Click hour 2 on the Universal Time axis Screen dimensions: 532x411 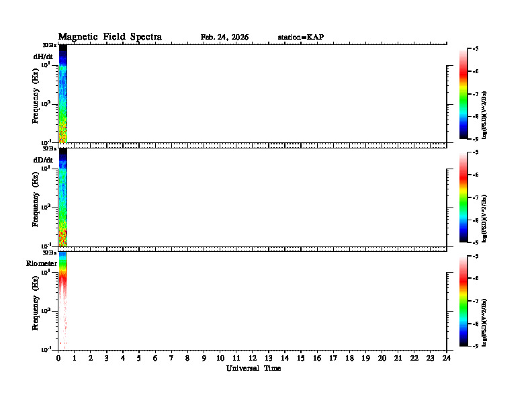(x=91, y=359)
